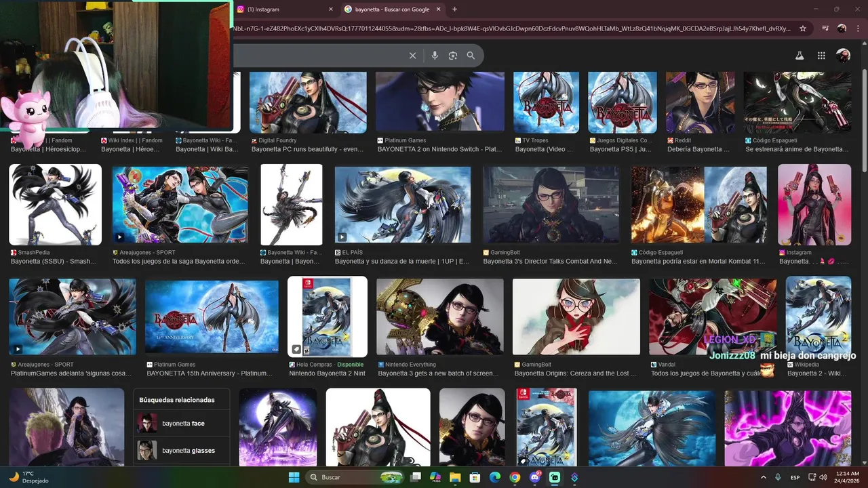Viewport: 868px width, 488px height.
Task: Clear the Google search box text
Action: (412, 56)
